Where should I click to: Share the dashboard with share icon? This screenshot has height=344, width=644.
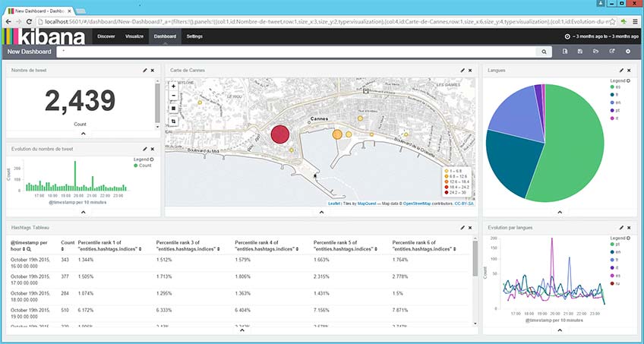click(612, 52)
